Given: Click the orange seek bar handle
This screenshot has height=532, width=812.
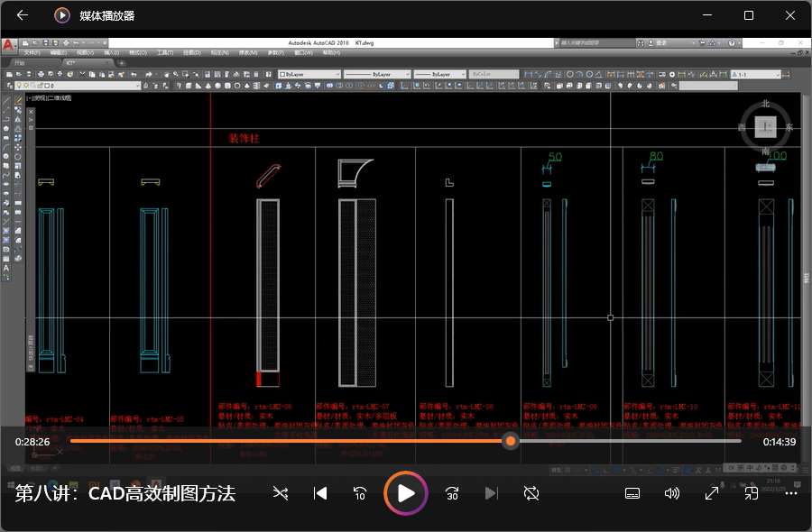Looking at the screenshot, I should click(x=511, y=441).
